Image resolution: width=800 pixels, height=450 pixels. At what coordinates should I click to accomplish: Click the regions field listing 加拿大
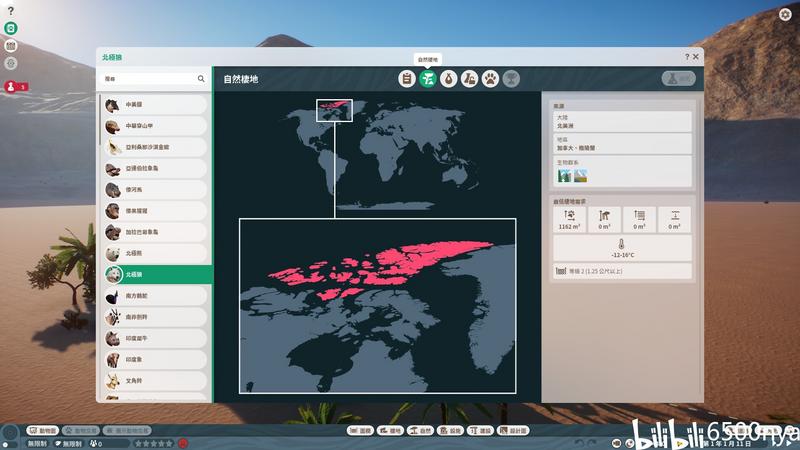click(x=622, y=144)
